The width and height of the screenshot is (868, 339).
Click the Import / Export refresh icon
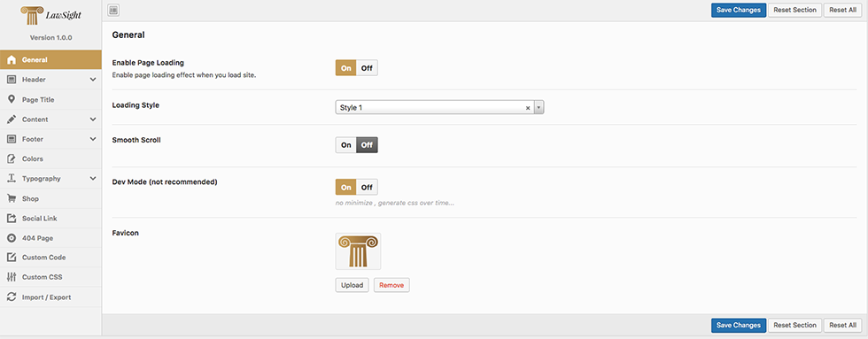coord(11,297)
